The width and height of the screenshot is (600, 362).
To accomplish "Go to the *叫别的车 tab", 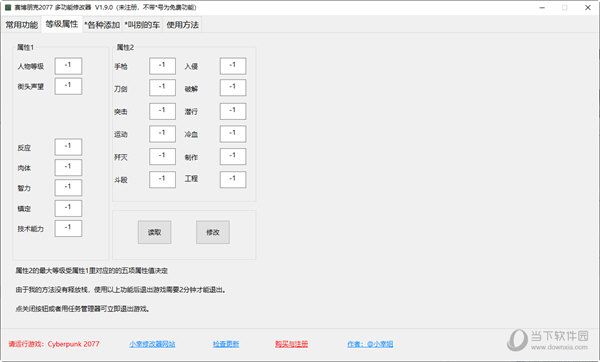I will 142,25.
